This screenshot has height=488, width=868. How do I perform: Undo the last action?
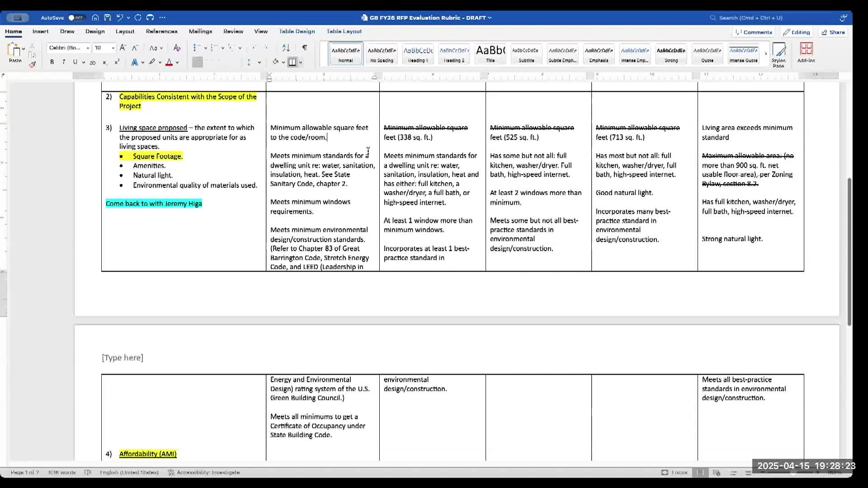coord(120,18)
